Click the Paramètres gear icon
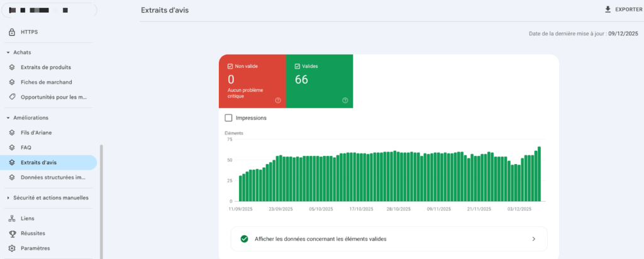Viewport: 644px width, 259px height. 12,248
